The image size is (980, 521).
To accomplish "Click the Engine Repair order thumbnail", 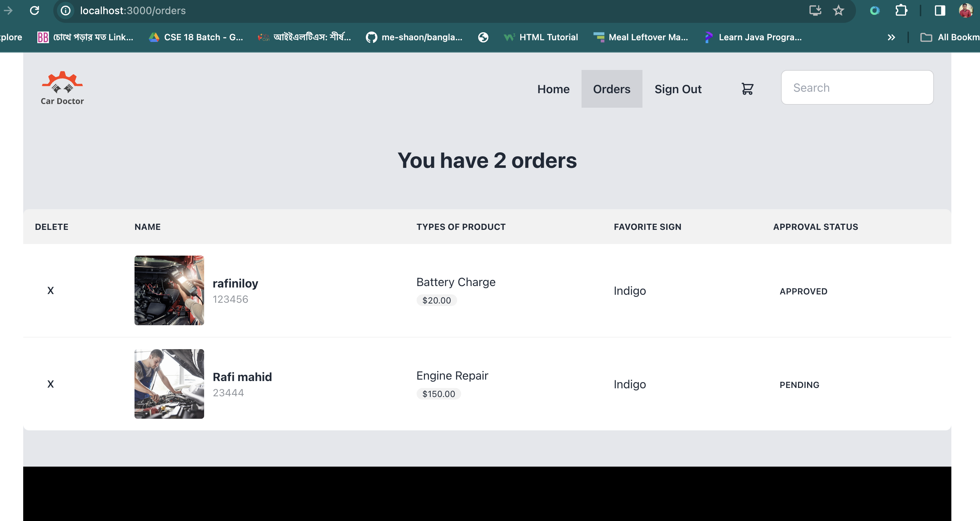I will click(169, 384).
